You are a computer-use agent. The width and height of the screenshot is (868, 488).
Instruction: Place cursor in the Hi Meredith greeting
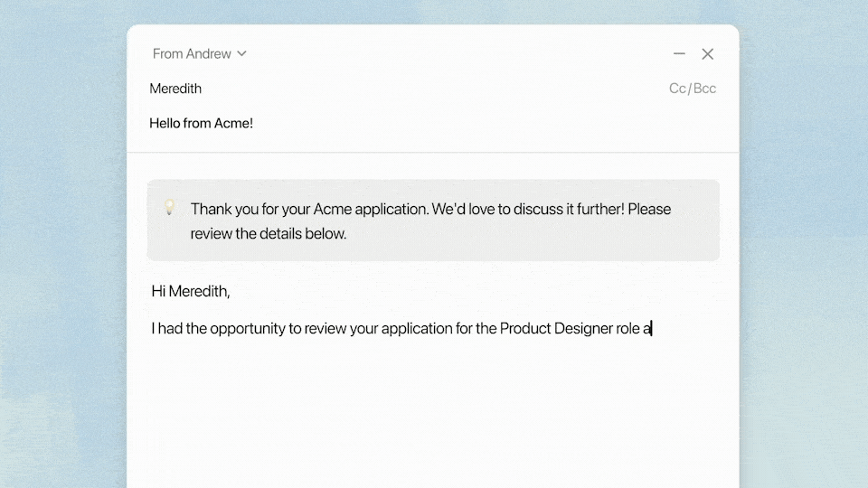click(x=191, y=291)
